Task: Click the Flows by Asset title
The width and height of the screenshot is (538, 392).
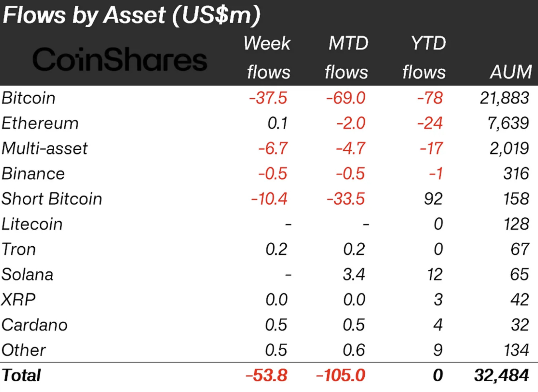Action: coord(131,15)
